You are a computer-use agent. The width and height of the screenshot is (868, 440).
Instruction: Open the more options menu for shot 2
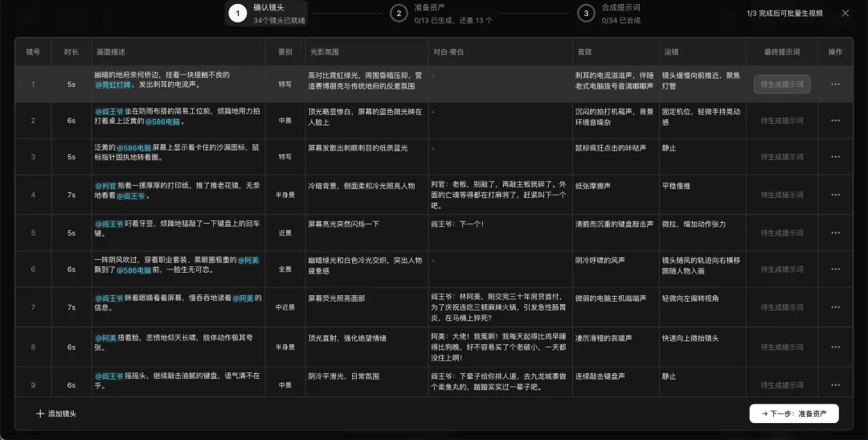point(835,120)
